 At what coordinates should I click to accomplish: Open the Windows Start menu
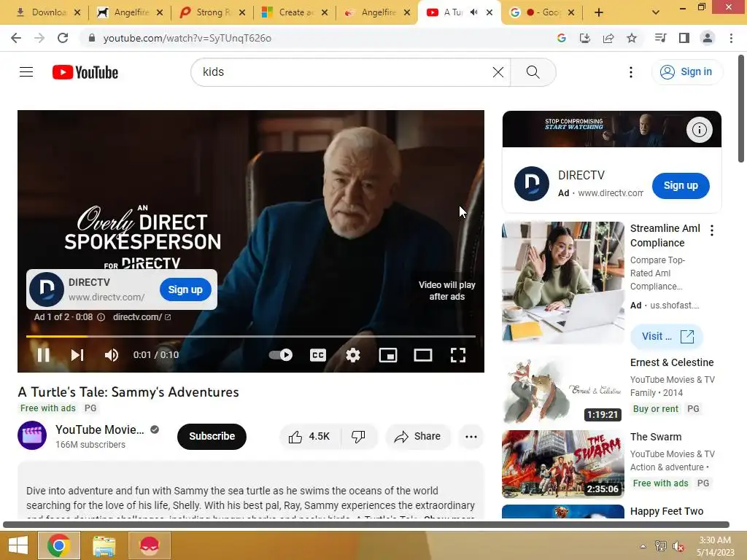(x=18, y=545)
